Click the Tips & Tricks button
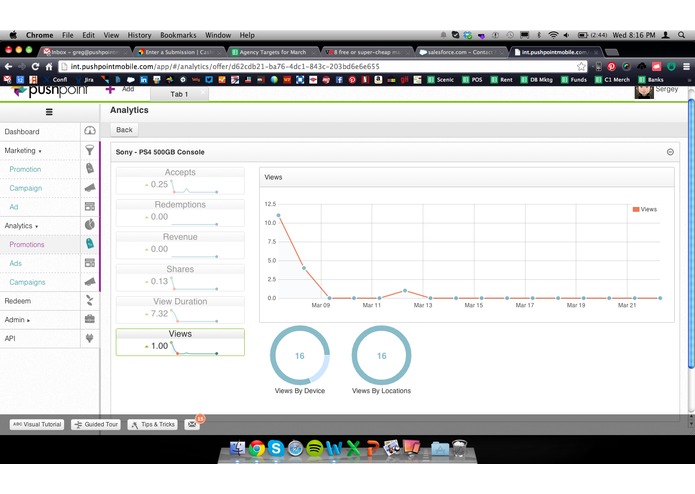Viewport: 695px width, 494px height. click(152, 424)
